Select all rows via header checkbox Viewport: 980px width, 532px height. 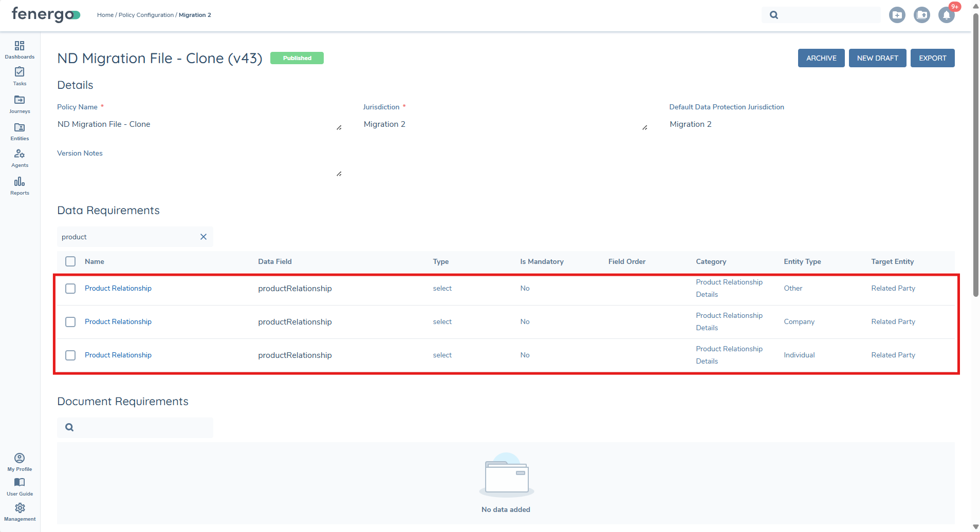(70, 261)
